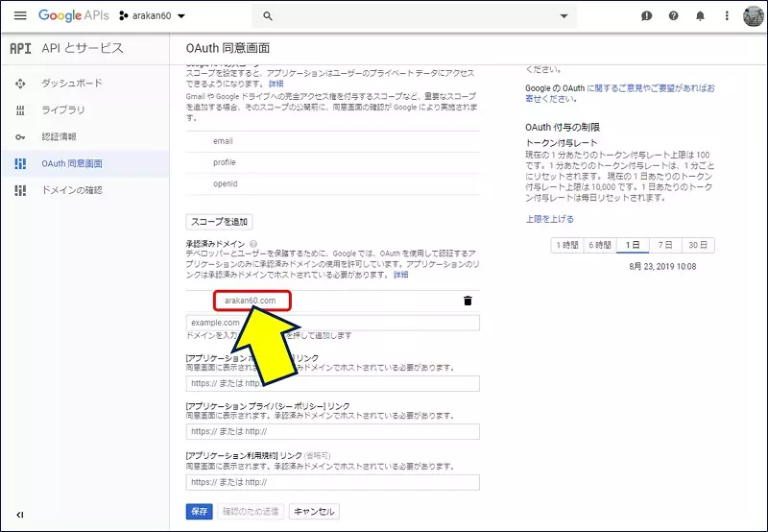The image size is (768, 532).
Task: Select the 7 日 time range tab
Action: click(x=665, y=245)
